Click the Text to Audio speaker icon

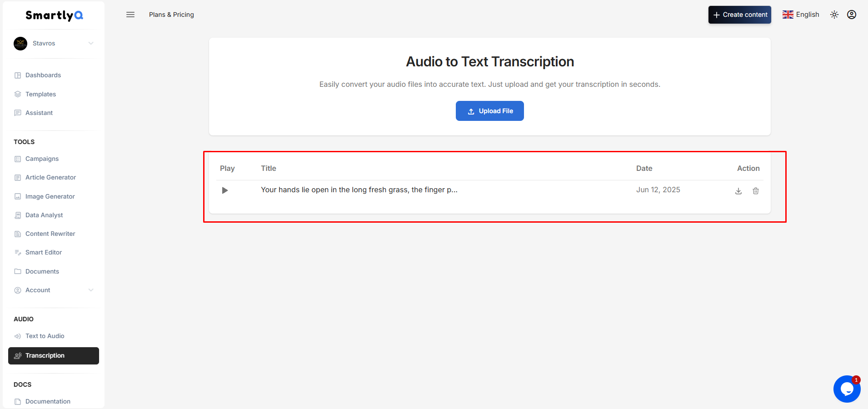18,336
